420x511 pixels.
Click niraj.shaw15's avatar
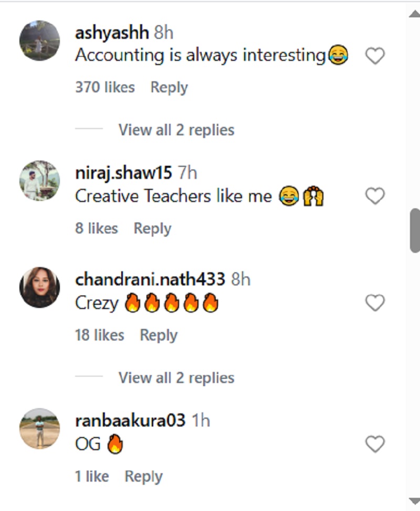click(39, 181)
